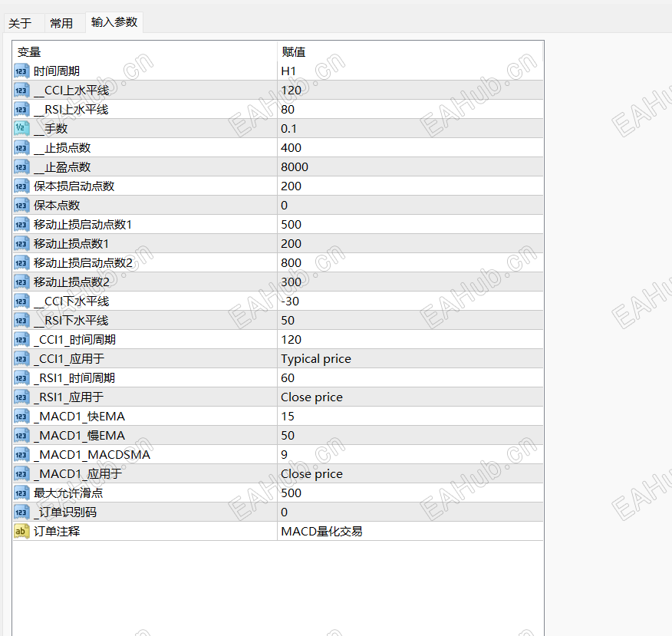Select the 移动止损启动点数2 variable name

point(83,262)
